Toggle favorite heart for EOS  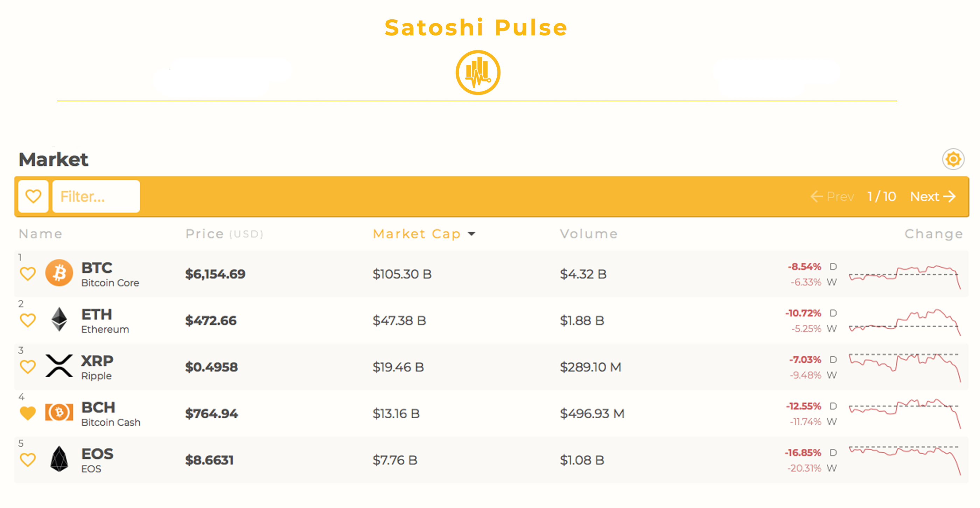point(28,460)
